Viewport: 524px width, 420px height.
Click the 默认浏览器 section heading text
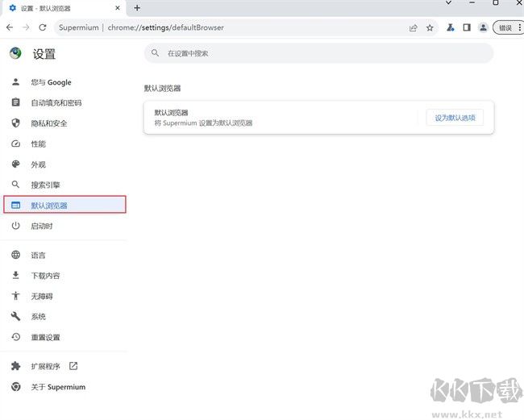[162, 88]
